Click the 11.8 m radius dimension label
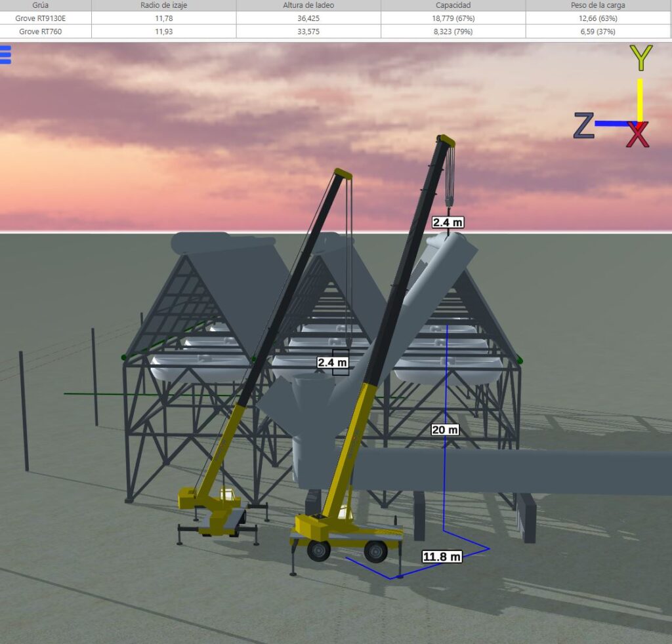 click(x=442, y=557)
